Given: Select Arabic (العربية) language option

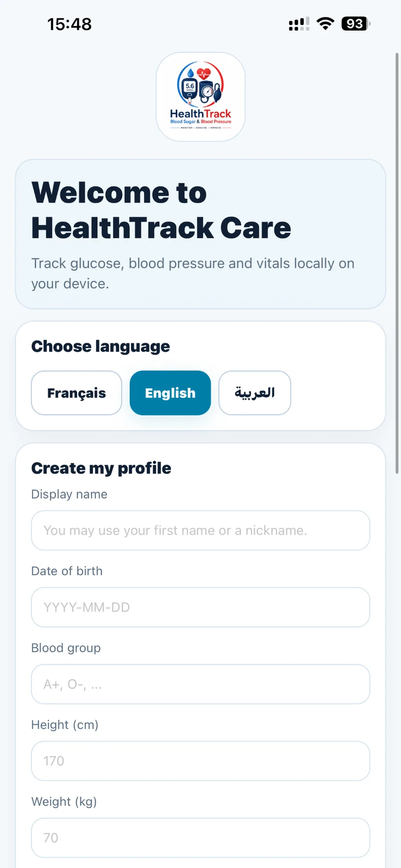Looking at the screenshot, I should click(255, 393).
